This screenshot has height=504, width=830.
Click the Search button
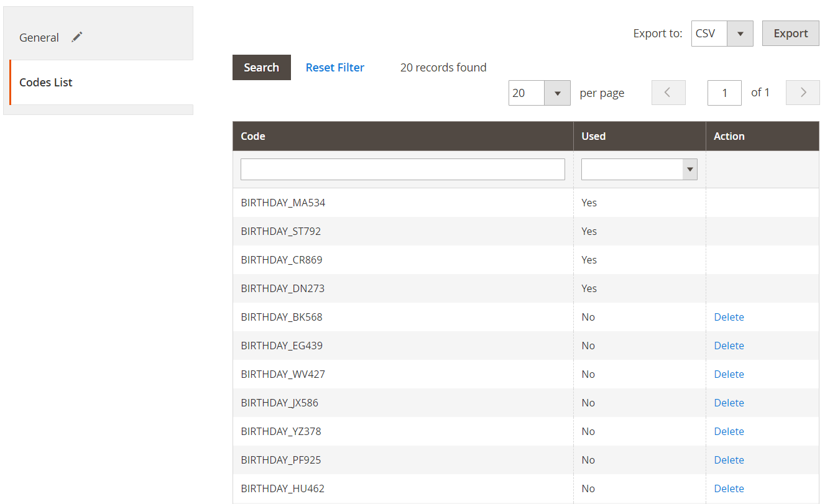(x=261, y=68)
